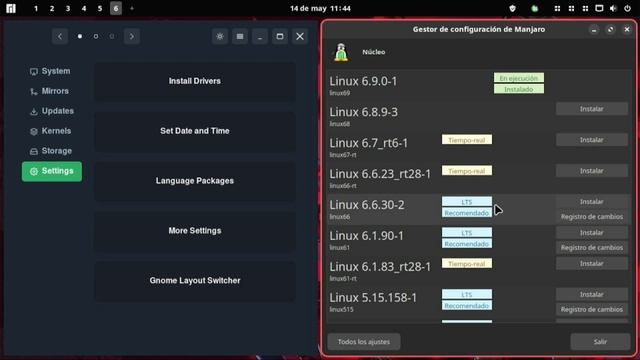640x360 pixels.
Task: Select workspace 6 in top bar
Action: (116, 8)
